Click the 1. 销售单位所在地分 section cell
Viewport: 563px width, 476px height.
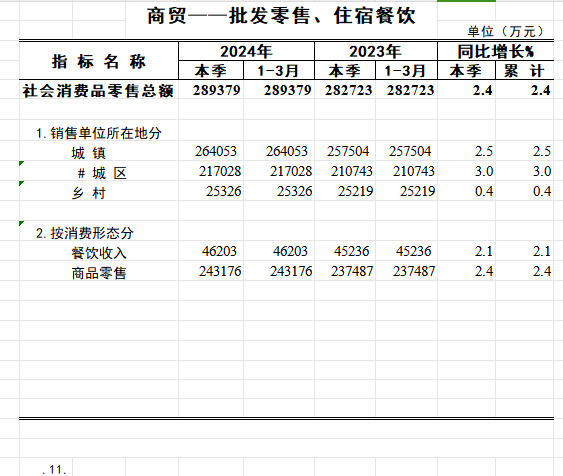coord(99,133)
